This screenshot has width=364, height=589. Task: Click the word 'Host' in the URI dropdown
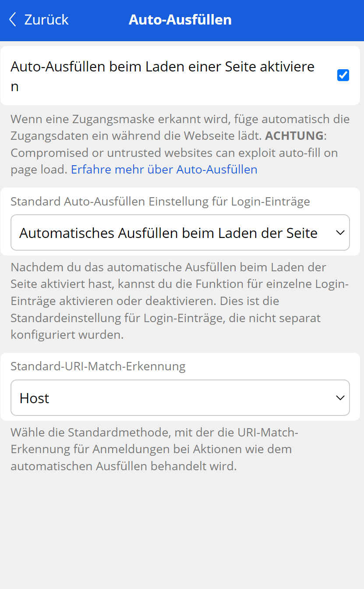pyautogui.click(x=35, y=398)
